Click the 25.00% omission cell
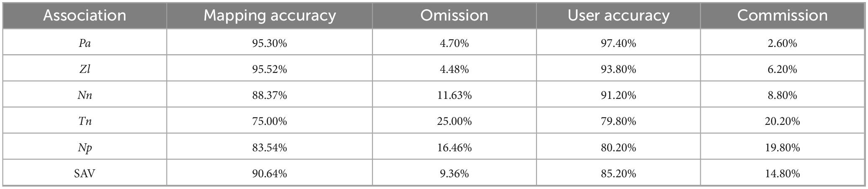868x189 pixels. (x=454, y=121)
